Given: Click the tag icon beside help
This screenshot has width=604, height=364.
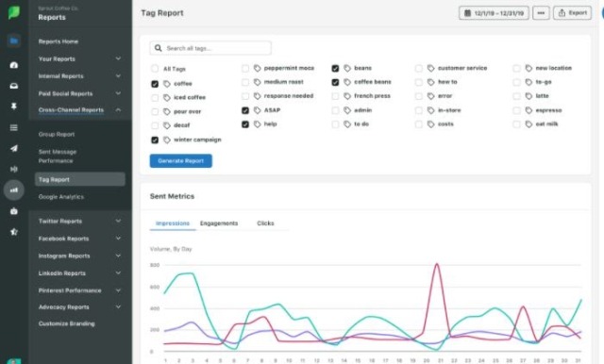Looking at the screenshot, I should [x=257, y=124].
